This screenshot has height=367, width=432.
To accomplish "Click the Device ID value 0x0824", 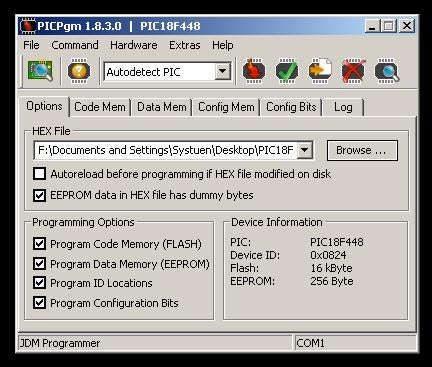I will tap(328, 255).
